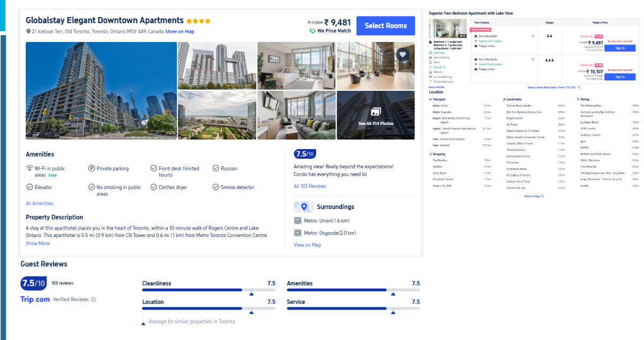Click the Select Rooms button
This screenshot has height=340, width=644.
(x=385, y=25)
